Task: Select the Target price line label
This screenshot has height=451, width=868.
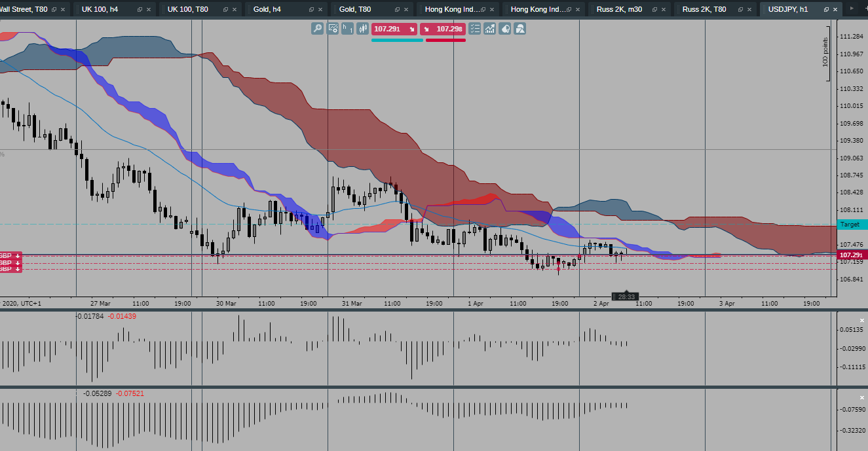Action: click(853, 225)
